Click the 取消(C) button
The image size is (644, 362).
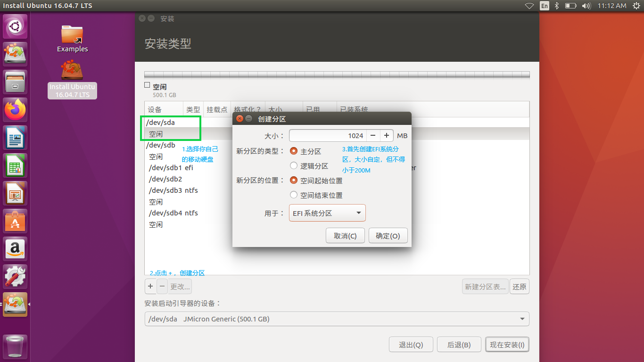pos(345,236)
